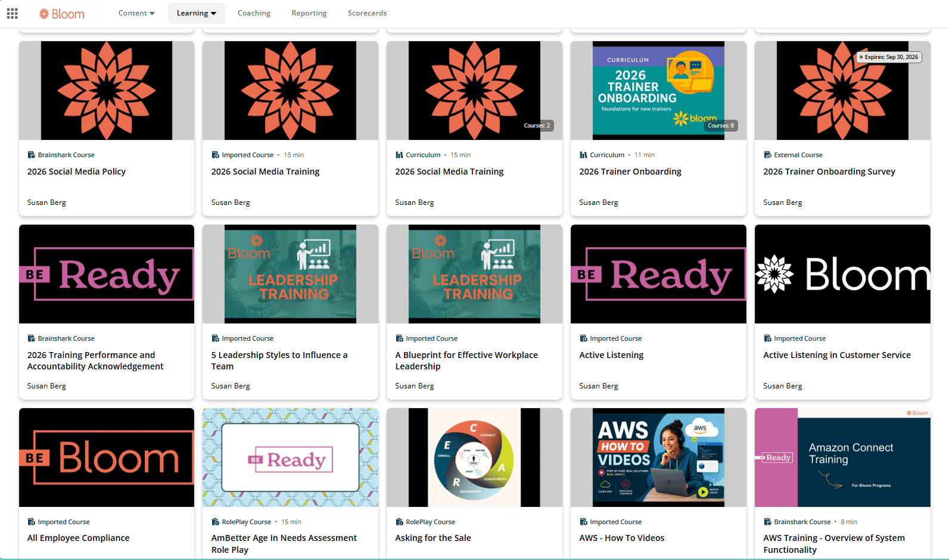The image size is (949, 560).
Task: Select the Amazon Connect Training thumbnail
Action: pyautogui.click(x=842, y=458)
